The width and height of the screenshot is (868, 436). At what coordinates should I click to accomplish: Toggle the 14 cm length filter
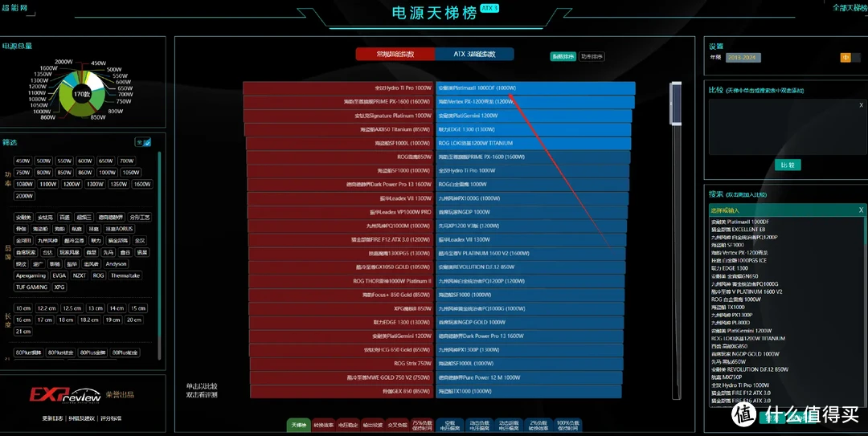point(117,308)
